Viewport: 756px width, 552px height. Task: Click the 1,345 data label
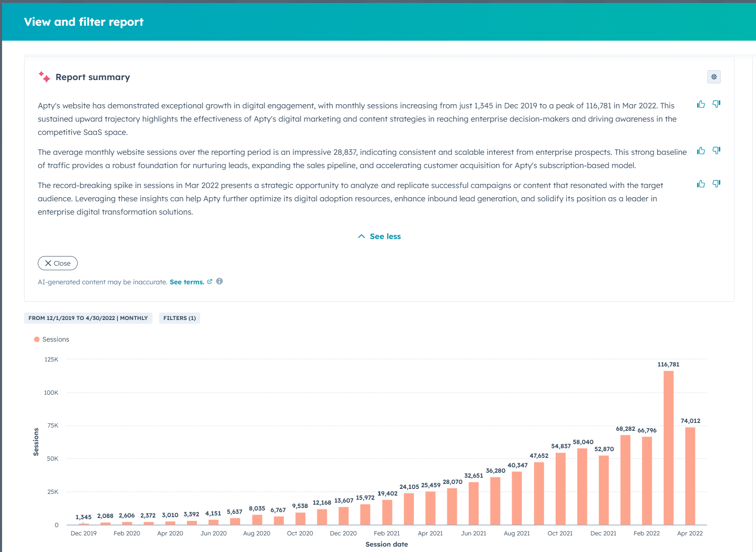(x=83, y=517)
